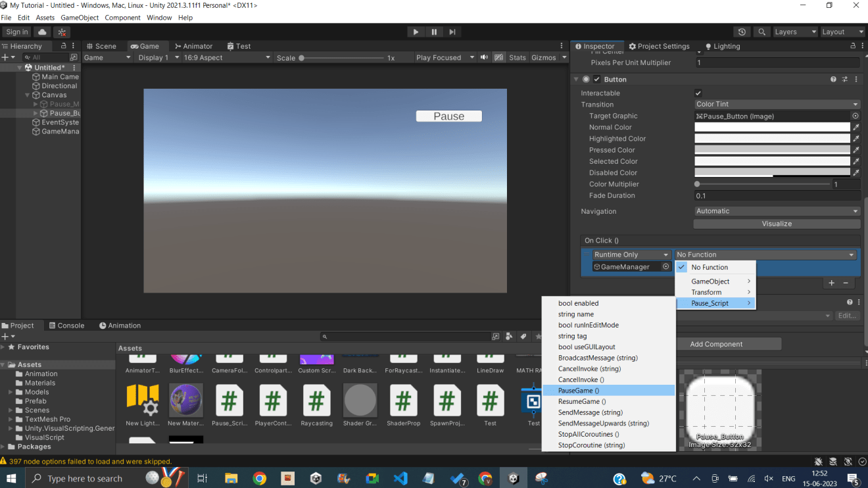Select GameManager in the Hierarchy
Image resolution: width=868 pixels, height=488 pixels.
point(60,131)
